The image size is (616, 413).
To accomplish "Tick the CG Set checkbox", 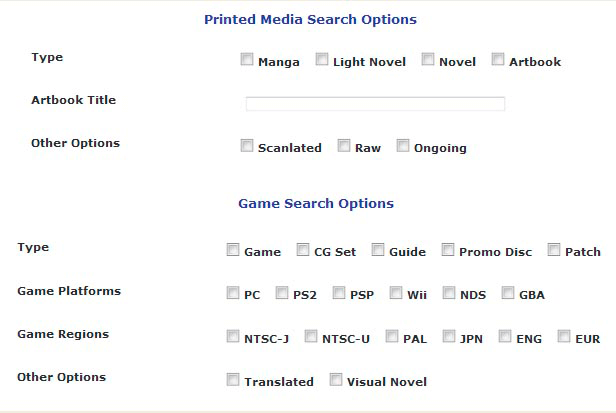I will click(303, 250).
